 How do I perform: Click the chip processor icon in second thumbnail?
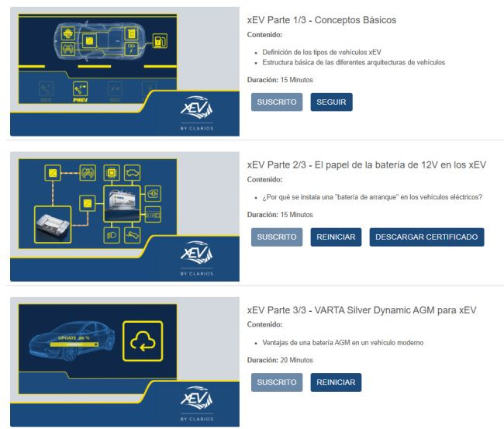tap(112, 173)
